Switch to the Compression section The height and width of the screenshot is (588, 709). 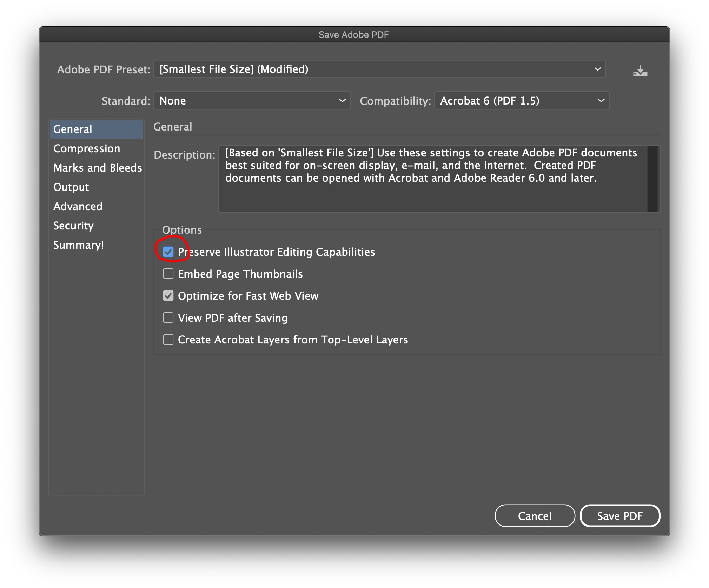tap(96, 148)
